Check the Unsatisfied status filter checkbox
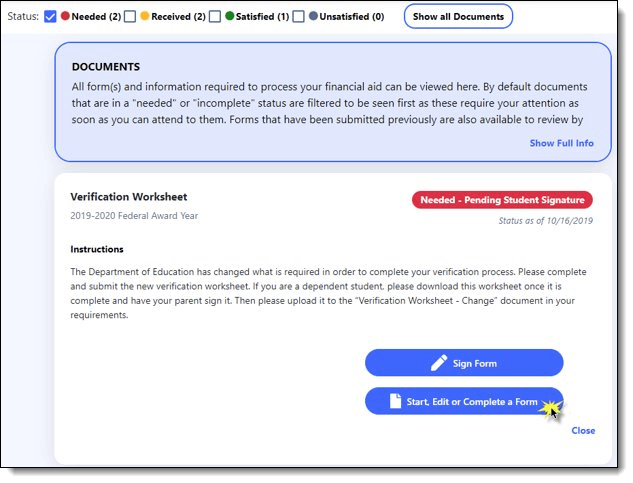633x483 pixels. [298, 17]
